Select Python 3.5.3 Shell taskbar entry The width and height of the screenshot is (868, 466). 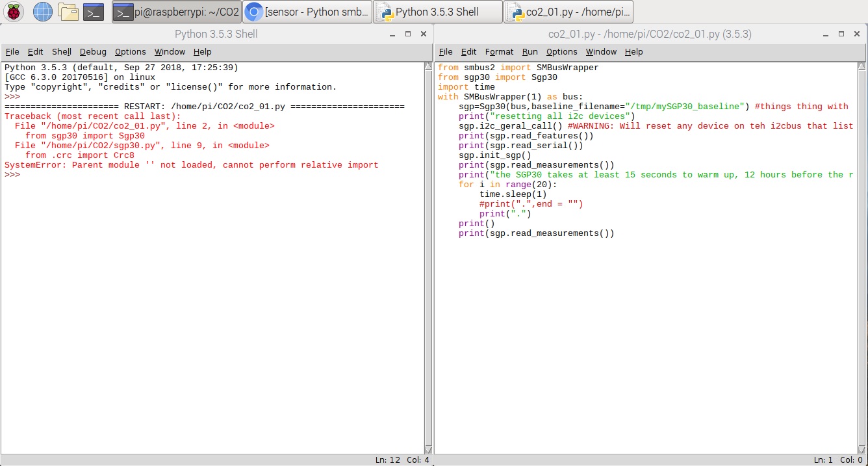click(x=438, y=12)
